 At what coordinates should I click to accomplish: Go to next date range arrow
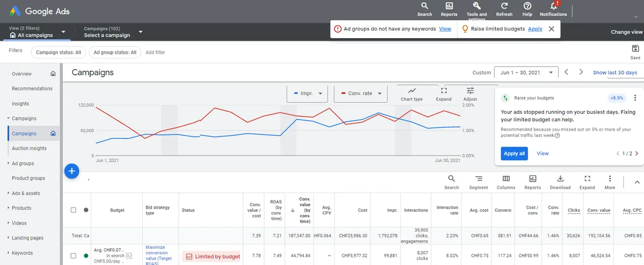click(x=581, y=72)
